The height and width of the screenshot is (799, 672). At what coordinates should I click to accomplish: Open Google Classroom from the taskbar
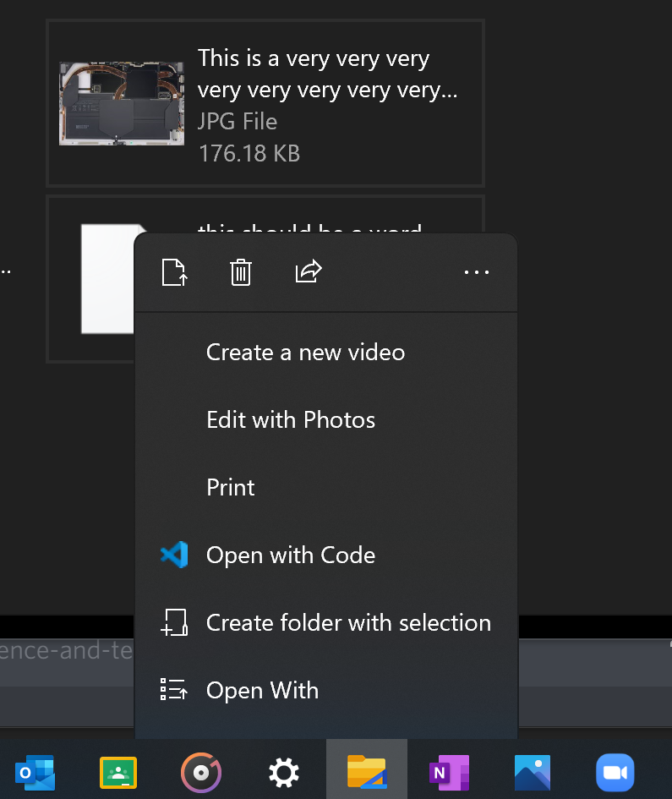(117, 772)
